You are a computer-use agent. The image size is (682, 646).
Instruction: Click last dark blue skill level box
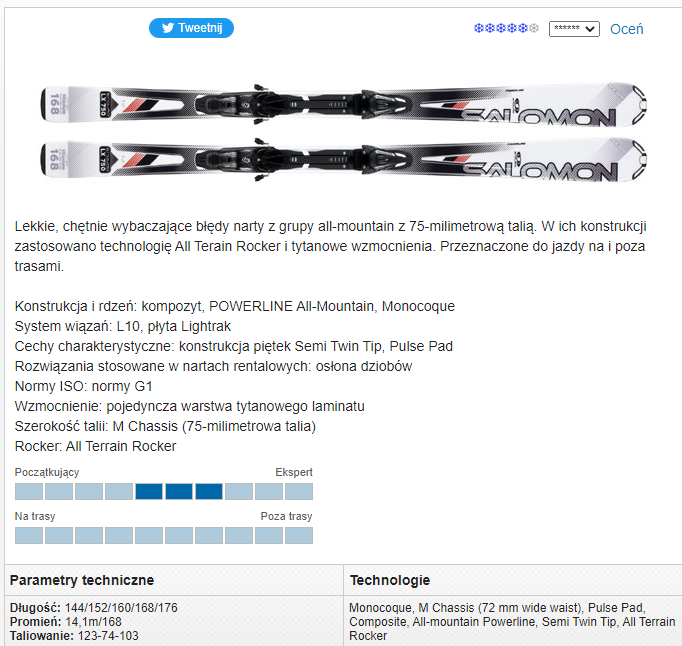pyautogui.click(x=209, y=492)
